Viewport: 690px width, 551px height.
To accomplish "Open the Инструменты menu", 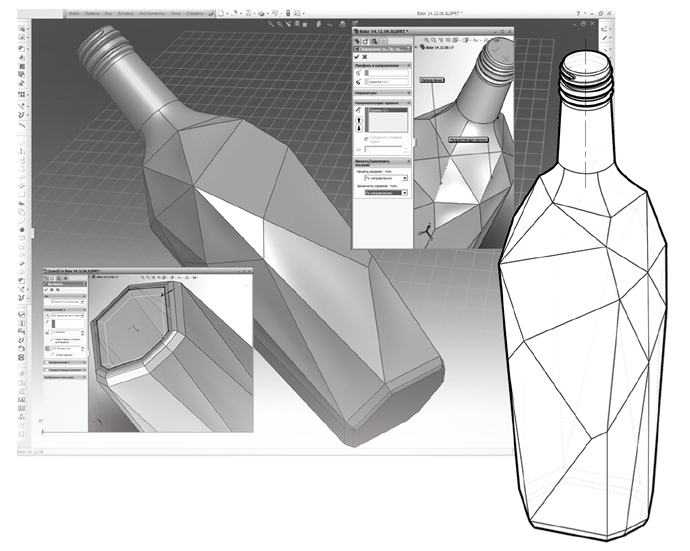I will pos(152,14).
